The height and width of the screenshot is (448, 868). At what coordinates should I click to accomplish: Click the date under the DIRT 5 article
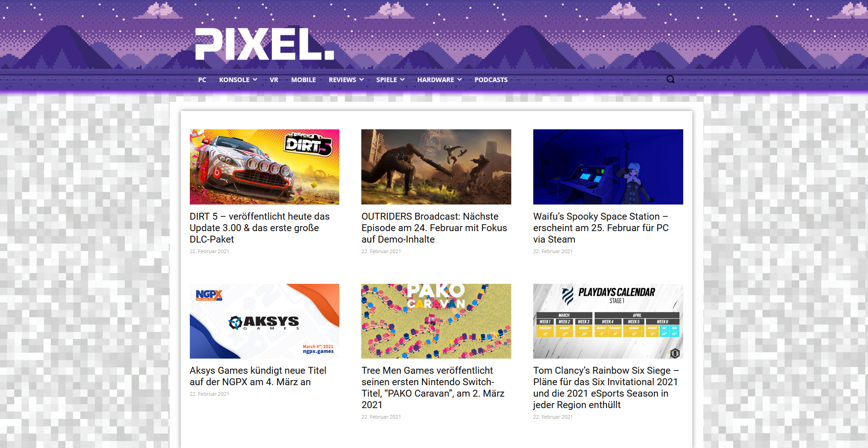point(209,251)
